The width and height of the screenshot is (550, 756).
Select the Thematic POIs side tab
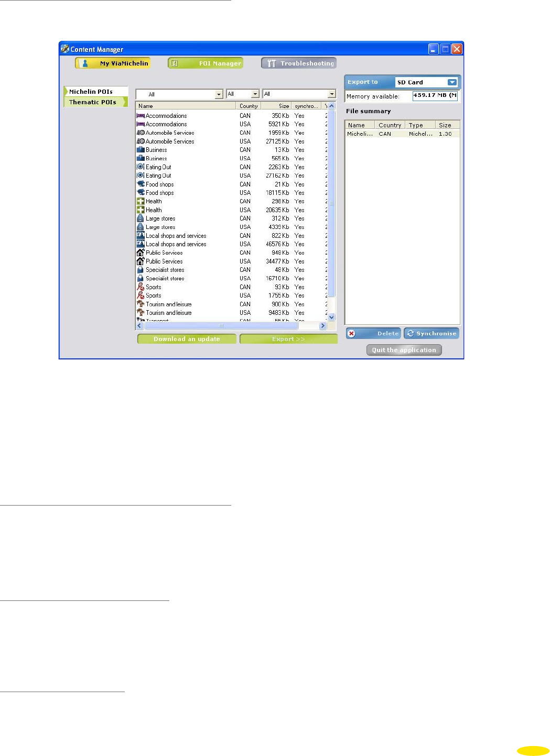click(96, 102)
